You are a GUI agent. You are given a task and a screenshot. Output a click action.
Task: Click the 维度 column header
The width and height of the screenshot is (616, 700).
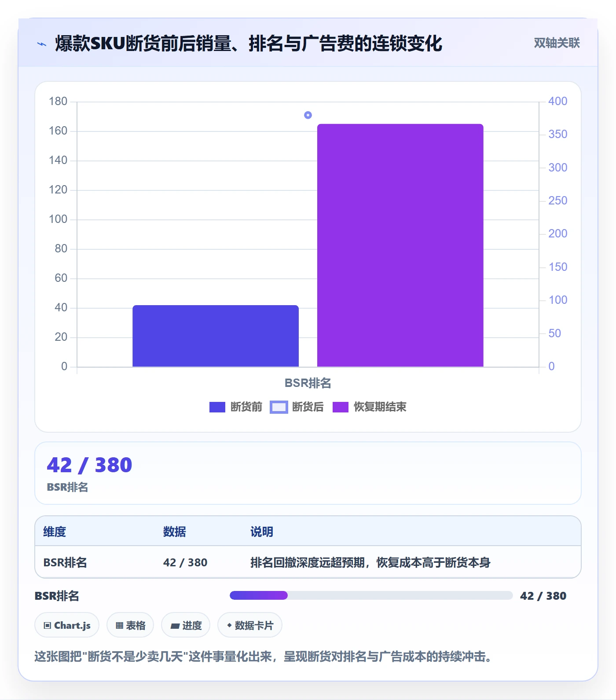click(x=55, y=532)
